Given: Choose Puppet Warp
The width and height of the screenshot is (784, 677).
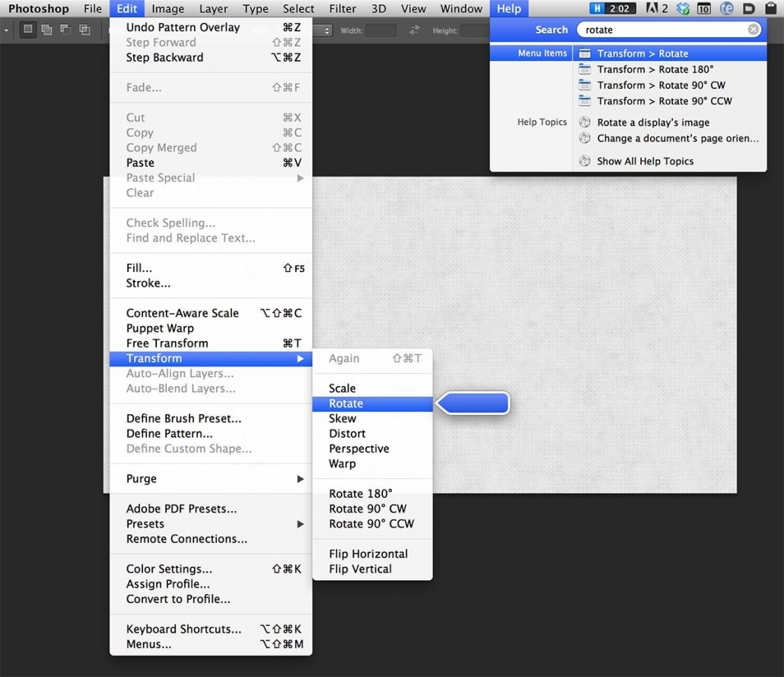Looking at the screenshot, I should [211, 328].
